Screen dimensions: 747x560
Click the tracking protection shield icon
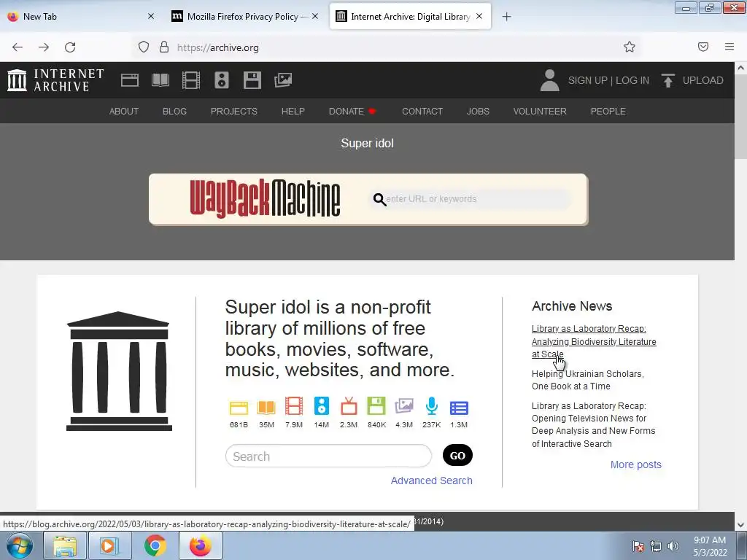(x=144, y=47)
